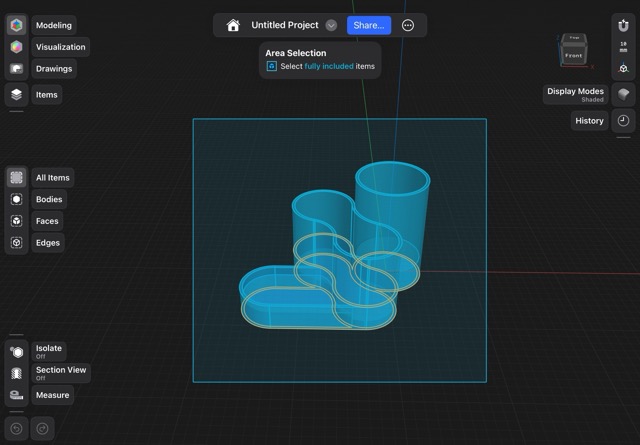Select the Edges filter icon
Screen dimensions: 640x445
click(x=16, y=243)
